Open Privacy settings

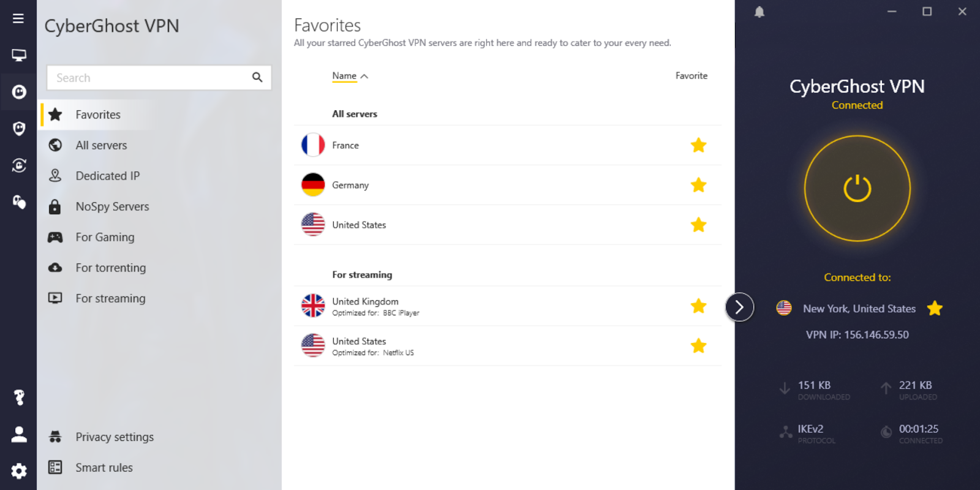(115, 437)
